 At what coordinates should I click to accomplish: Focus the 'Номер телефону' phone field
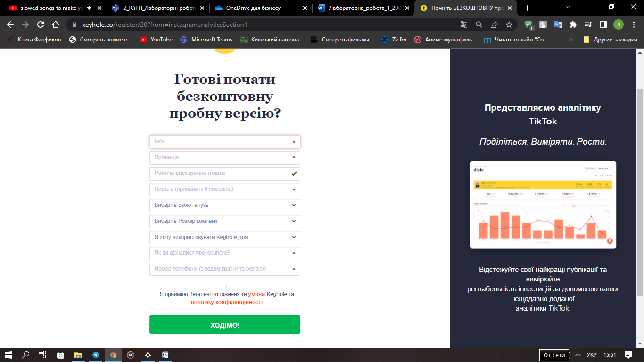225,269
